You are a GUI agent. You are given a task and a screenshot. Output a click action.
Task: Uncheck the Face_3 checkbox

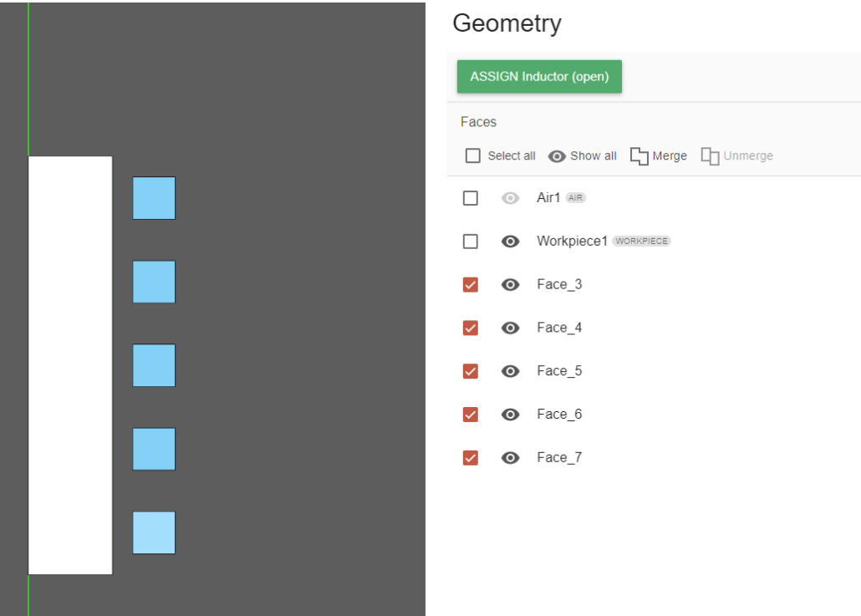point(471,285)
